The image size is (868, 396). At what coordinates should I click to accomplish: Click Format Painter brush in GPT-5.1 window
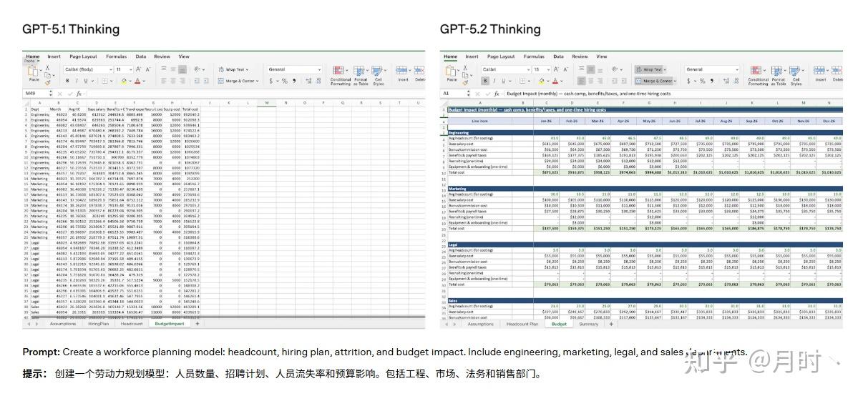coord(47,82)
